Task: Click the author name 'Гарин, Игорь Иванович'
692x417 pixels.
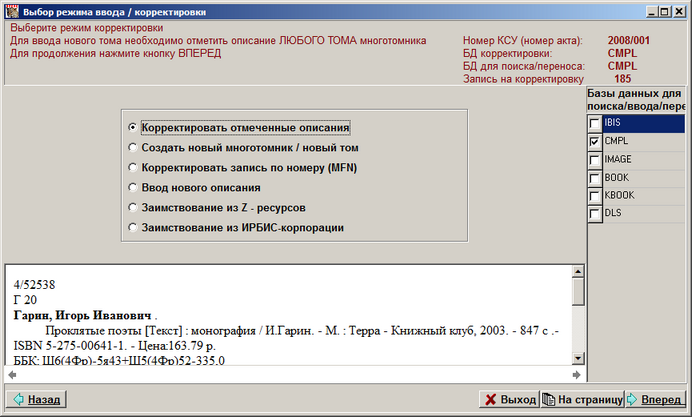Action: point(83,316)
